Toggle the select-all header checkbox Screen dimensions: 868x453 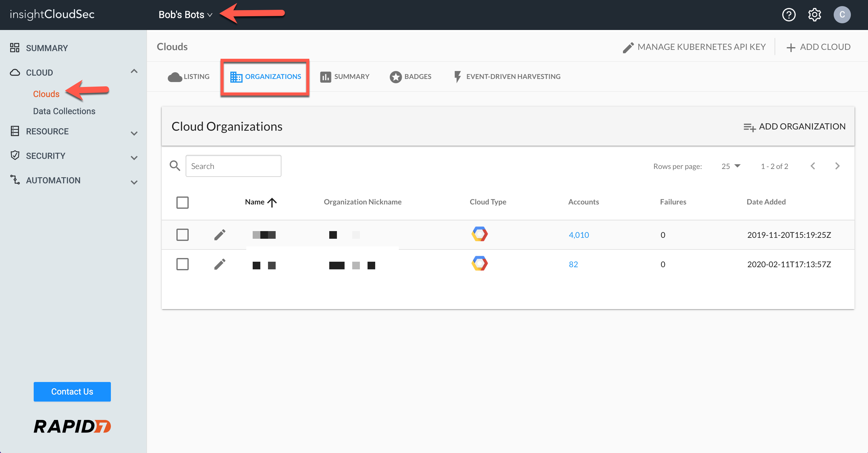[182, 202]
